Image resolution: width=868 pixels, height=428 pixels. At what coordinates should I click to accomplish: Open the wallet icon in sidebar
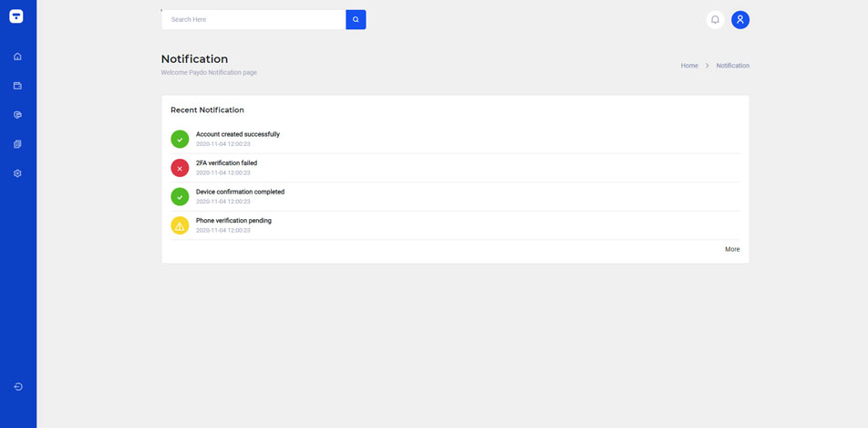pyautogui.click(x=17, y=86)
